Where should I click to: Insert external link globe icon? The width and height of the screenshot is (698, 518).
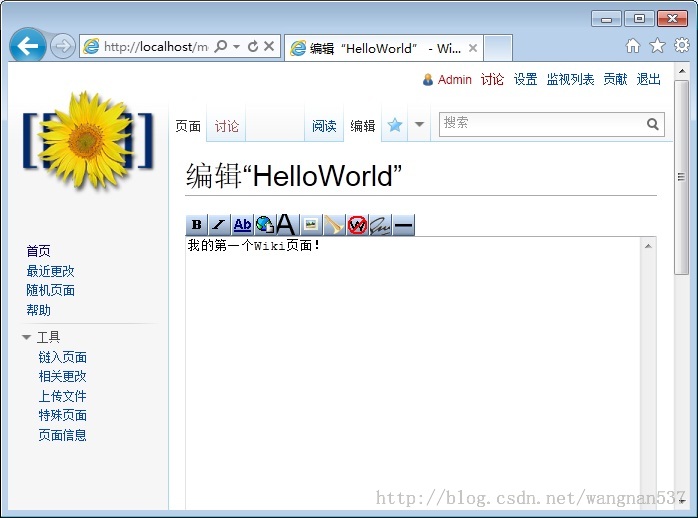coord(265,225)
